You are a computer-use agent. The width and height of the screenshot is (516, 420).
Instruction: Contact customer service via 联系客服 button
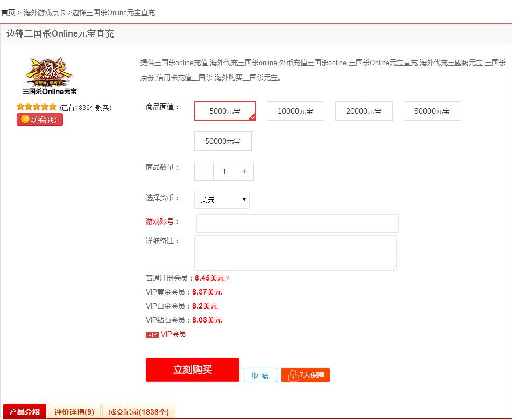[x=40, y=120]
